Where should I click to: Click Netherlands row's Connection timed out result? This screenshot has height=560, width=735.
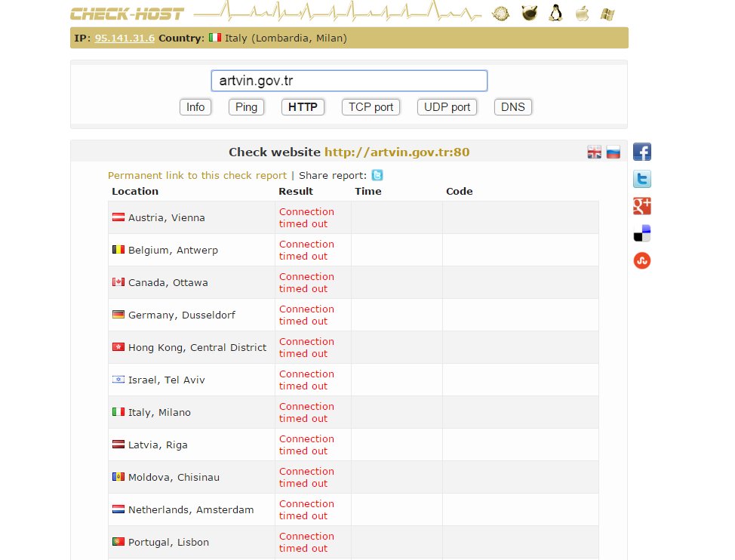click(306, 509)
